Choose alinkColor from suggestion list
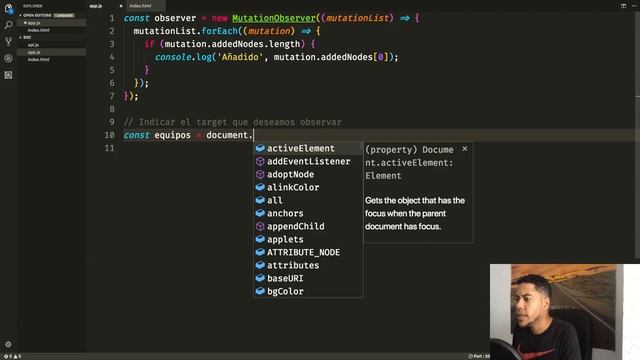This screenshot has height=360, width=640. point(308,188)
